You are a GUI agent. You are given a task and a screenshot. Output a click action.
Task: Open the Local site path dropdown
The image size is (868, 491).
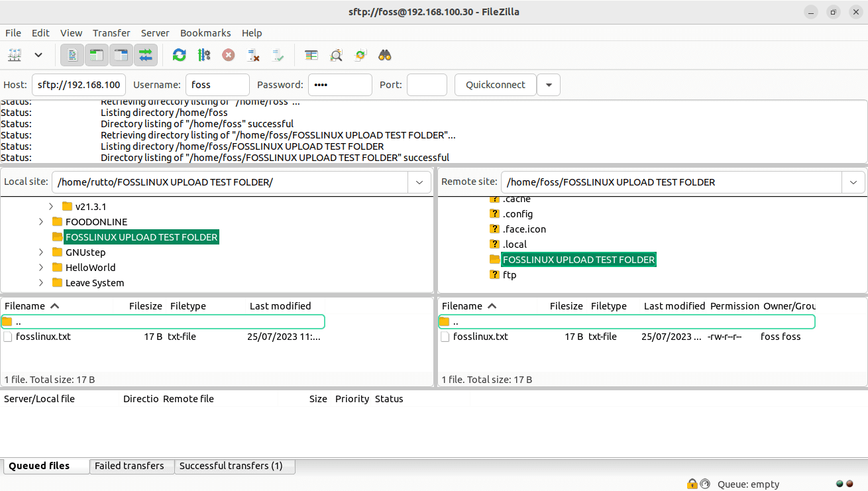click(419, 182)
